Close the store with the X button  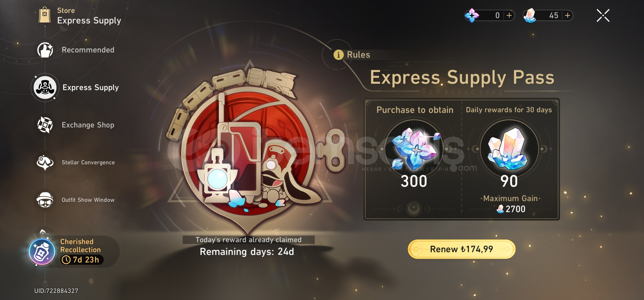tap(603, 15)
